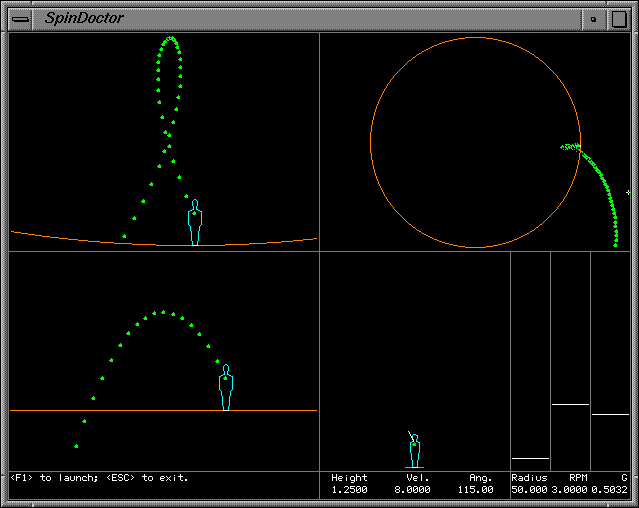Viewport: 639px width, 508px height.
Task: Click the minimize button in the title bar
Action: (x=593, y=18)
